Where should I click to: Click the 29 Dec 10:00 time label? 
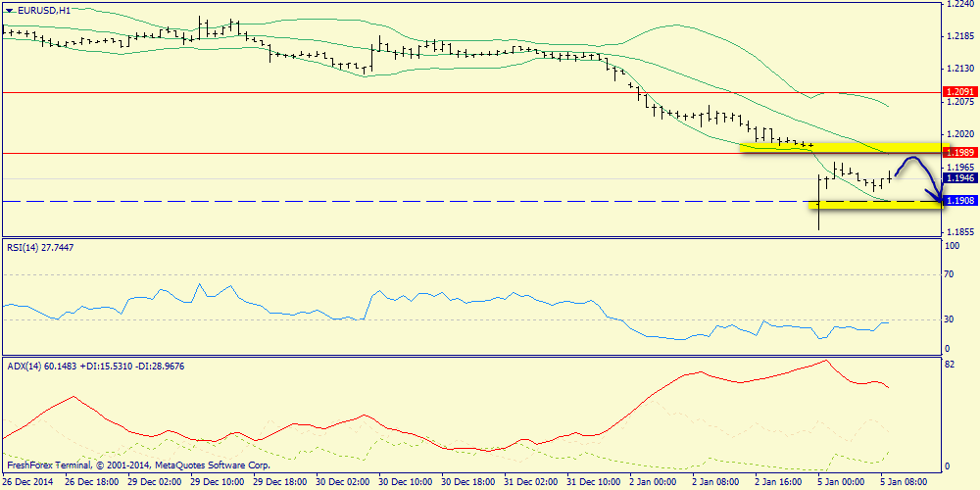coord(217,482)
